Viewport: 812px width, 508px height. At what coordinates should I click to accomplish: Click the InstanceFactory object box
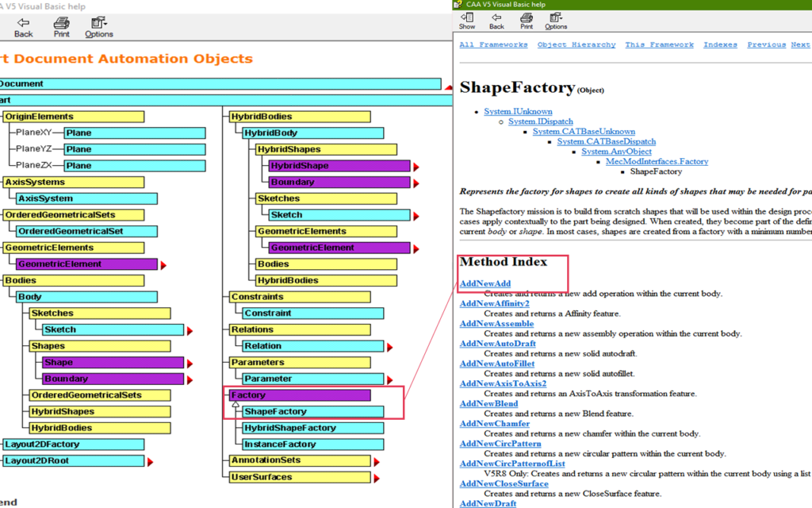(313, 444)
